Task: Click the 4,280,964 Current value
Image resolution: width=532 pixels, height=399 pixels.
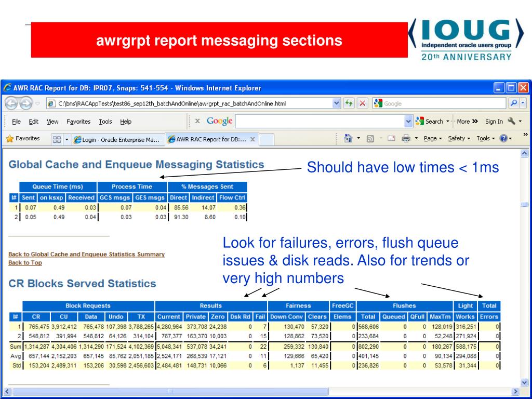Action: tap(169, 327)
